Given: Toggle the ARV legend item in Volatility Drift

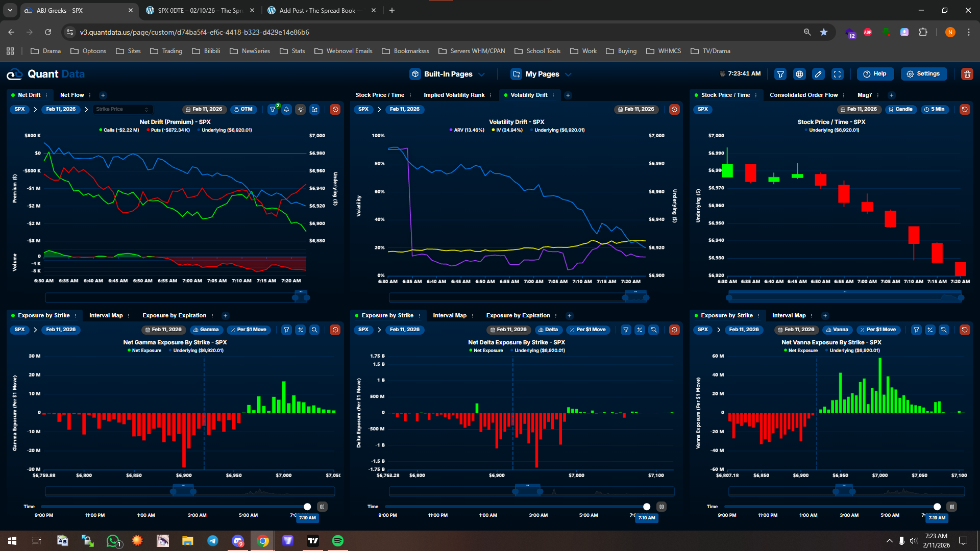Looking at the screenshot, I should pyautogui.click(x=467, y=130).
